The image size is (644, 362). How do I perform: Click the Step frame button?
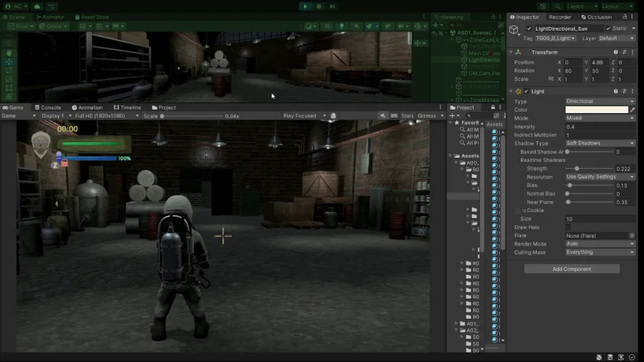tap(332, 6)
